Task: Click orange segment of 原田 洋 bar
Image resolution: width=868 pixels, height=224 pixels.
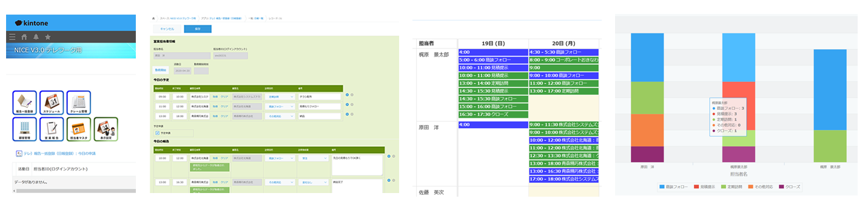Action: [x=647, y=130]
